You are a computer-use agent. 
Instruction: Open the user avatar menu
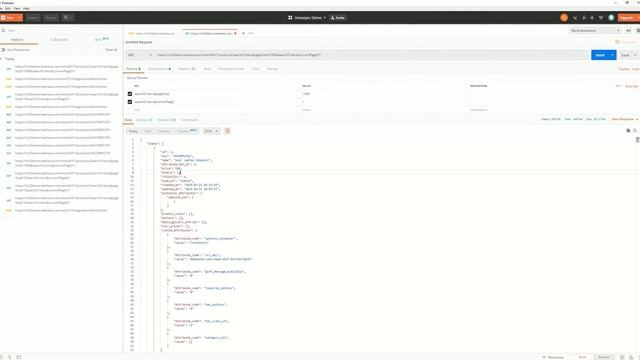pos(611,18)
